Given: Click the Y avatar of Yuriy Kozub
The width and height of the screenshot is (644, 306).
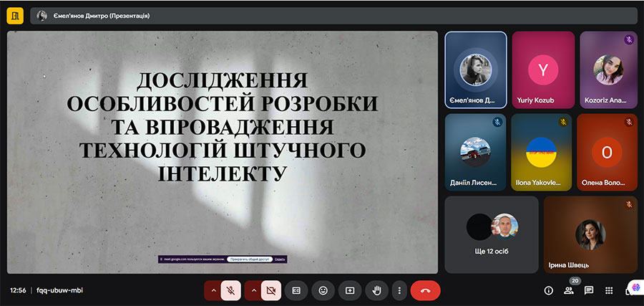Looking at the screenshot, I should (x=543, y=70).
